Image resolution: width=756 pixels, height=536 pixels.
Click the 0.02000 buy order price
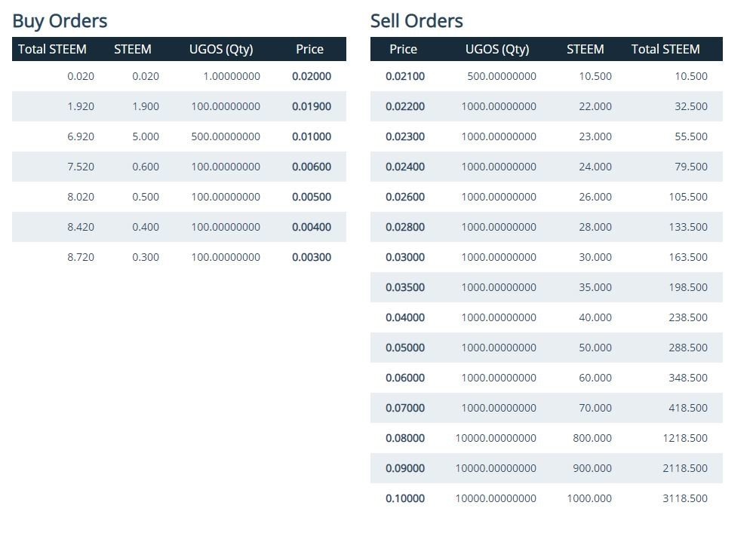(311, 76)
